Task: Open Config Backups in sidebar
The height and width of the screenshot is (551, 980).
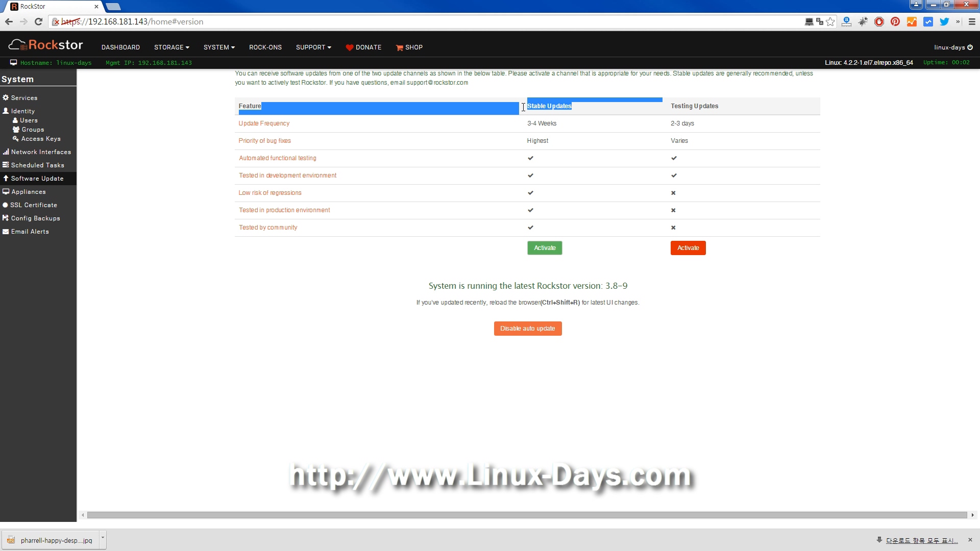Action: (x=32, y=218)
